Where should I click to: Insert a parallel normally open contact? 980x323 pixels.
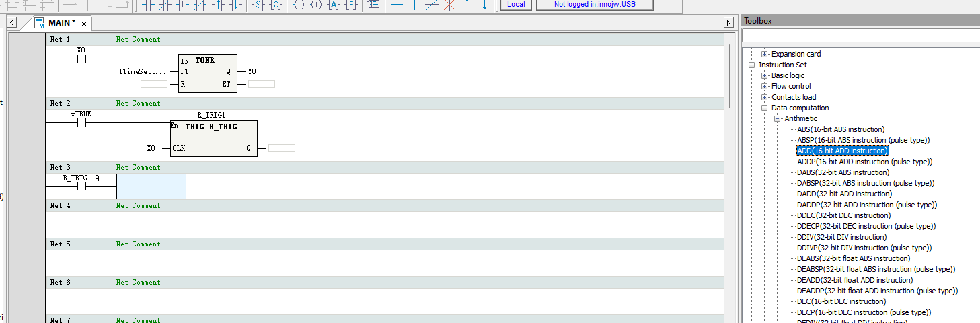(x=183, y=4)
